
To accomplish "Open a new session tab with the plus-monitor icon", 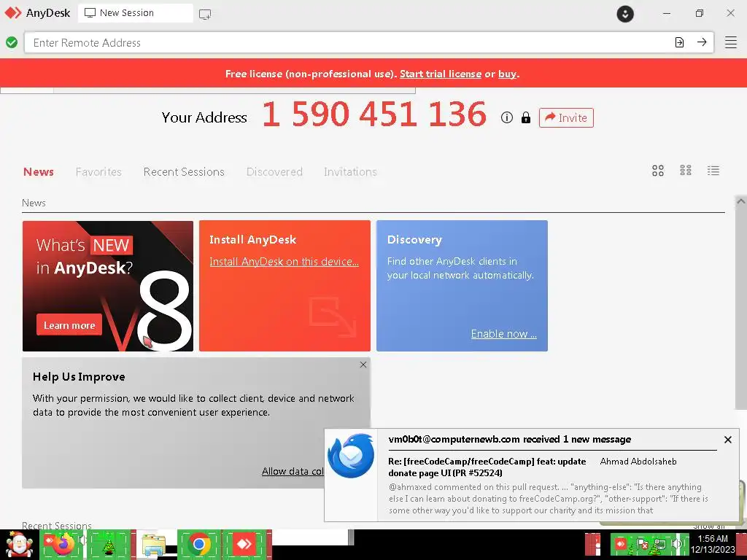I will point(205,14).
